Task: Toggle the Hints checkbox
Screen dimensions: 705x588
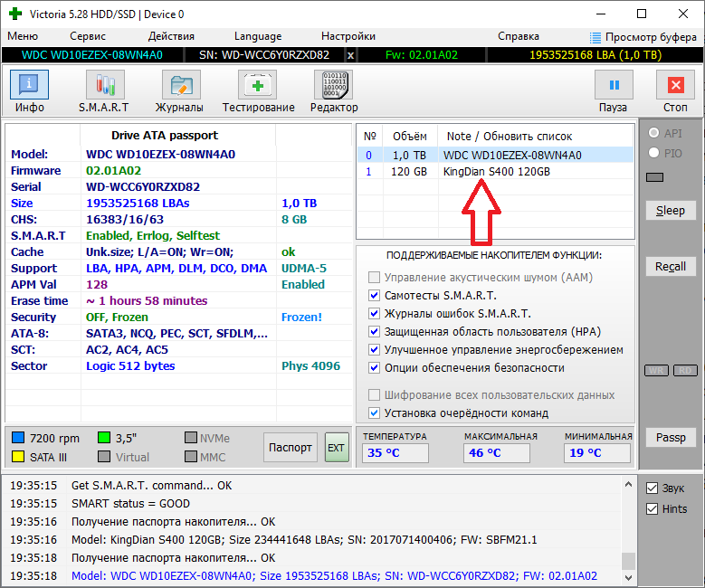Action: click(x=652, y=509)
